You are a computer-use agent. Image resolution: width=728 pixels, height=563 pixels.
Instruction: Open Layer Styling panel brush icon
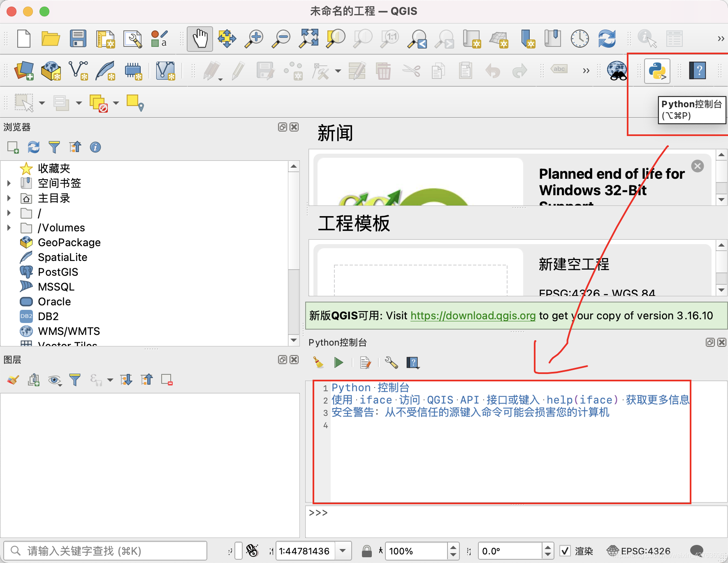pos(13,380)
